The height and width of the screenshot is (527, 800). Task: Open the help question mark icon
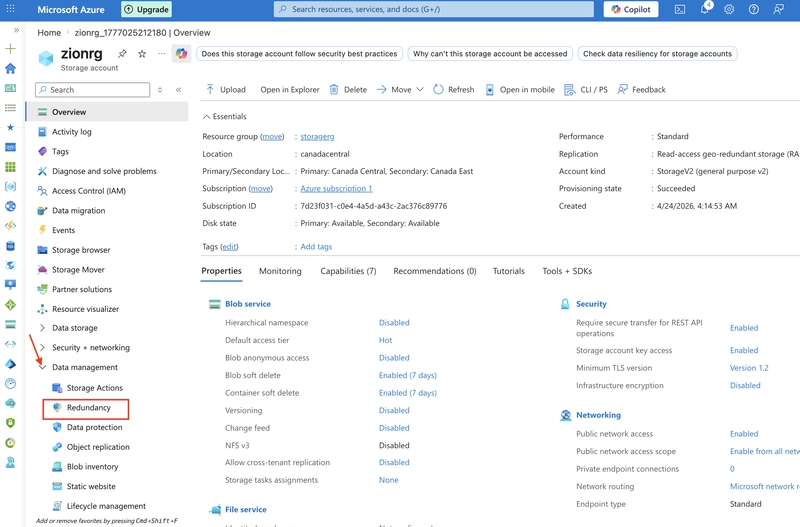point(754,9)
